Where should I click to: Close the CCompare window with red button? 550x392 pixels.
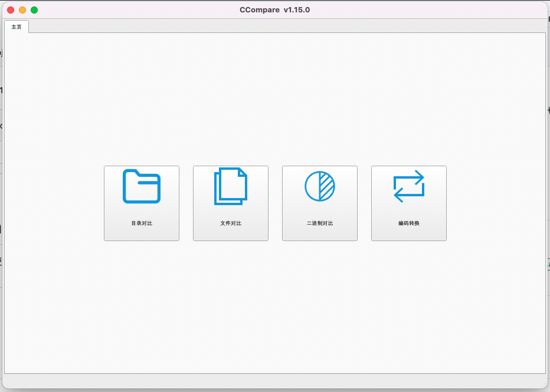pyautogui.click(x=11, y=10)
